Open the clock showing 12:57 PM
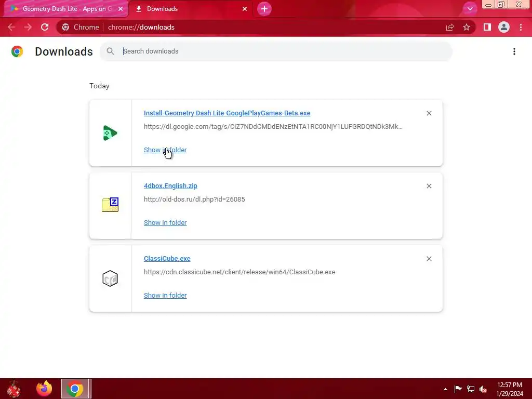 510,389
